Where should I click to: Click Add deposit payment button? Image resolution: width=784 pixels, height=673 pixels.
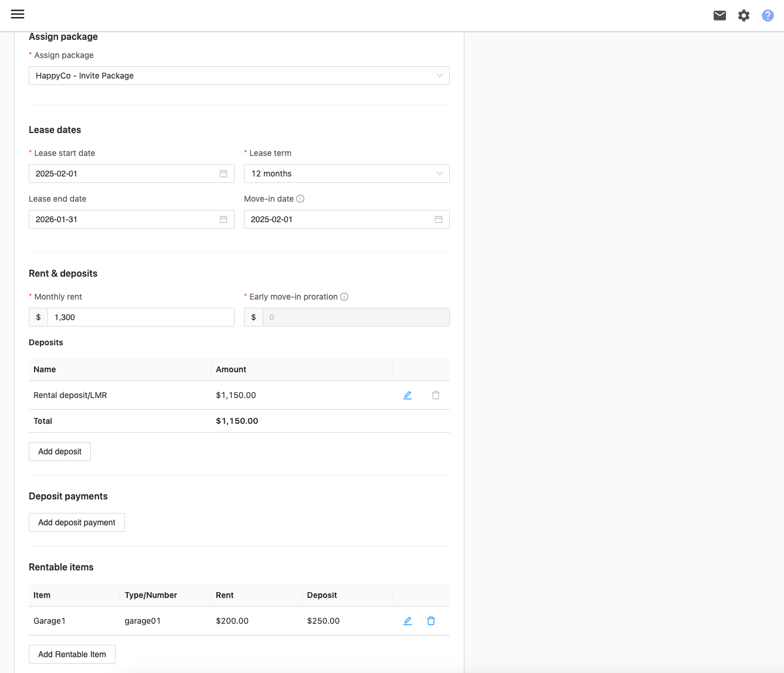(77, 522)
